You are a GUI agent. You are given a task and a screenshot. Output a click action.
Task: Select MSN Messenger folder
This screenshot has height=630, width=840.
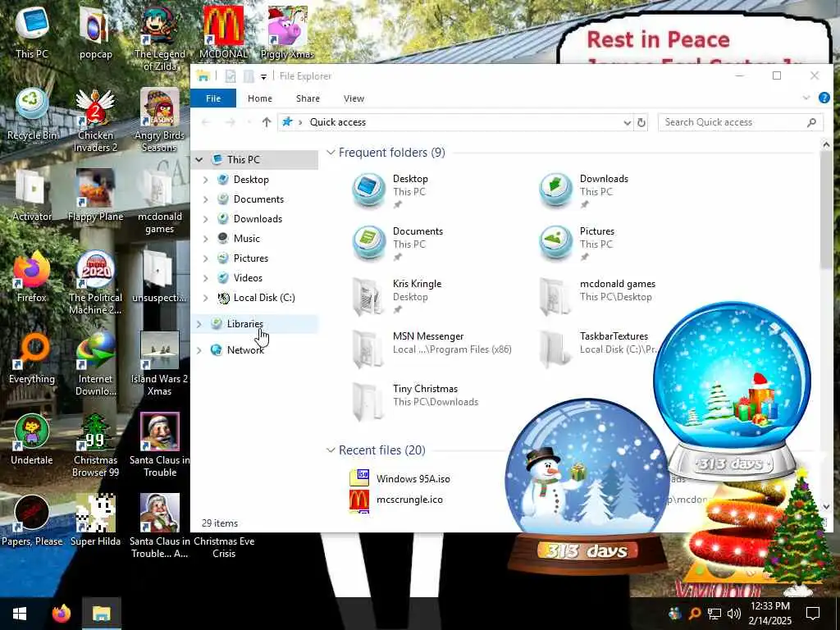[x=431, y=348]
